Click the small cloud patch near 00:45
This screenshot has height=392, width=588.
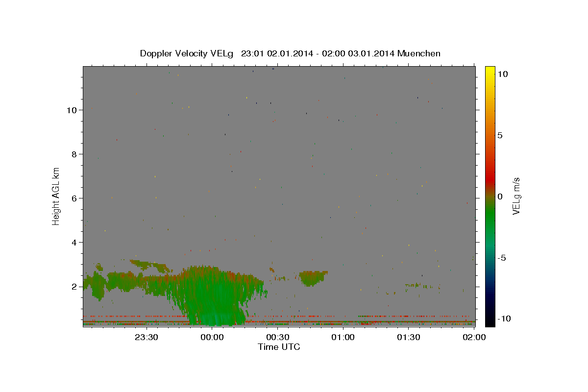[314, 277]
